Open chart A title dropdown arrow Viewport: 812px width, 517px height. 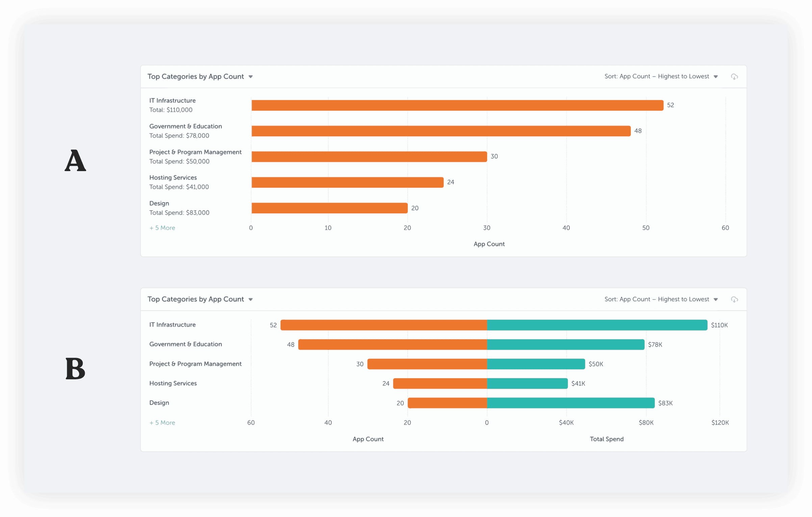[251, 77]
